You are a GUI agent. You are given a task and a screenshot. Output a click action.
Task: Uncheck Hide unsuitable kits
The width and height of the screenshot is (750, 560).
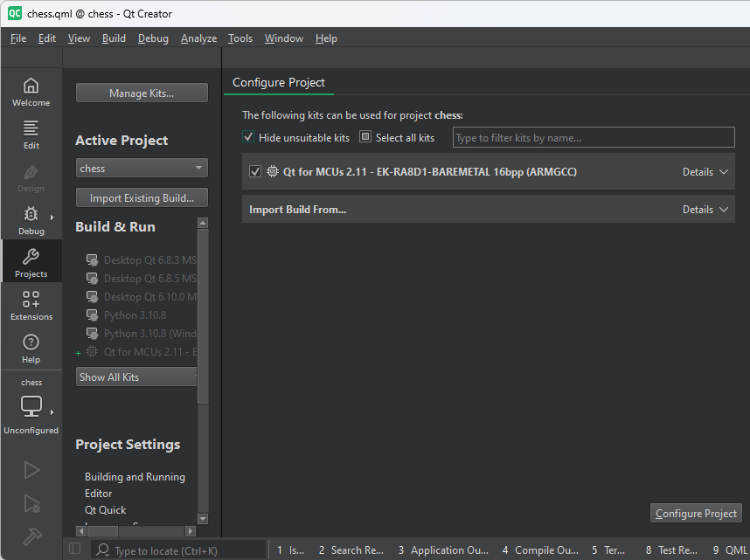coord(248,137)
